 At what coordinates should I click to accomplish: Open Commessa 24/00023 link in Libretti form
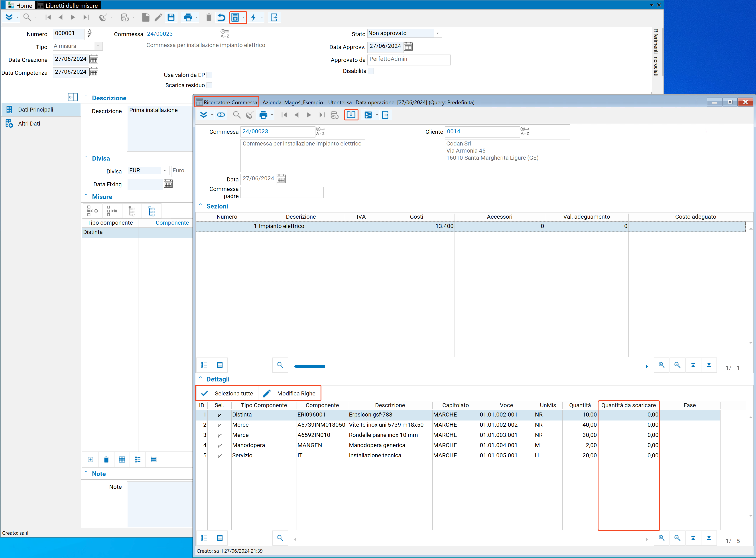coord(160,34)
